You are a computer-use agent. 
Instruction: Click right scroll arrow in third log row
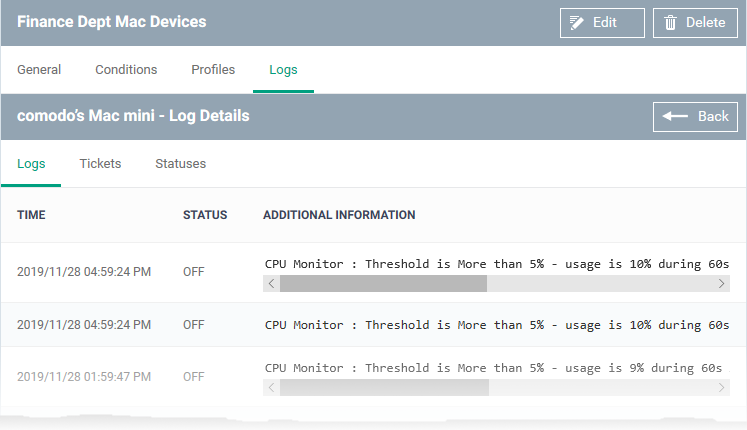click(x=721, y=388)
